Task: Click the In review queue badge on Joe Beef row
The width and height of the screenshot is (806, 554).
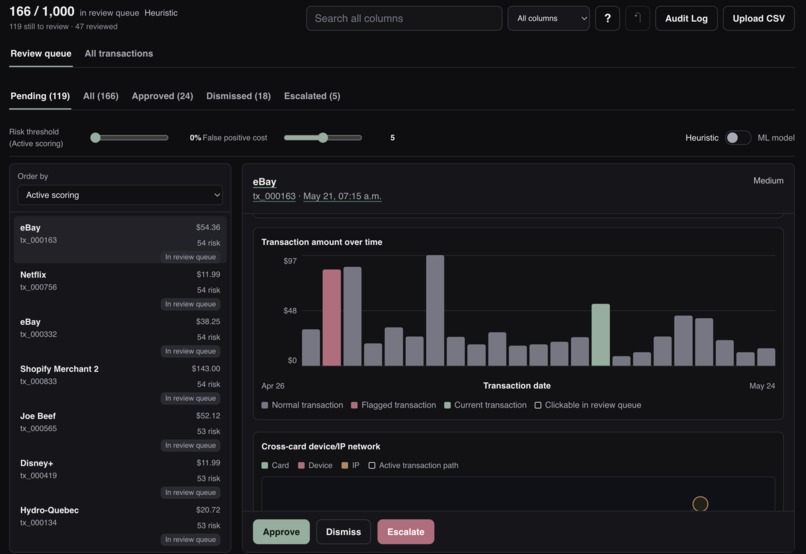Action: (x=190, y=446)
